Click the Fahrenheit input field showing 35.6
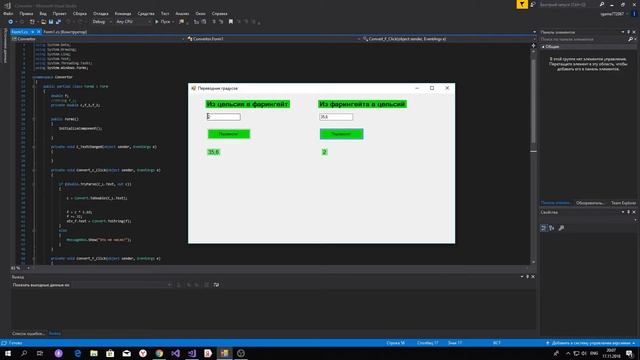Image resolution: width=640 pixels, height=360 pixels. pos(336,117)
